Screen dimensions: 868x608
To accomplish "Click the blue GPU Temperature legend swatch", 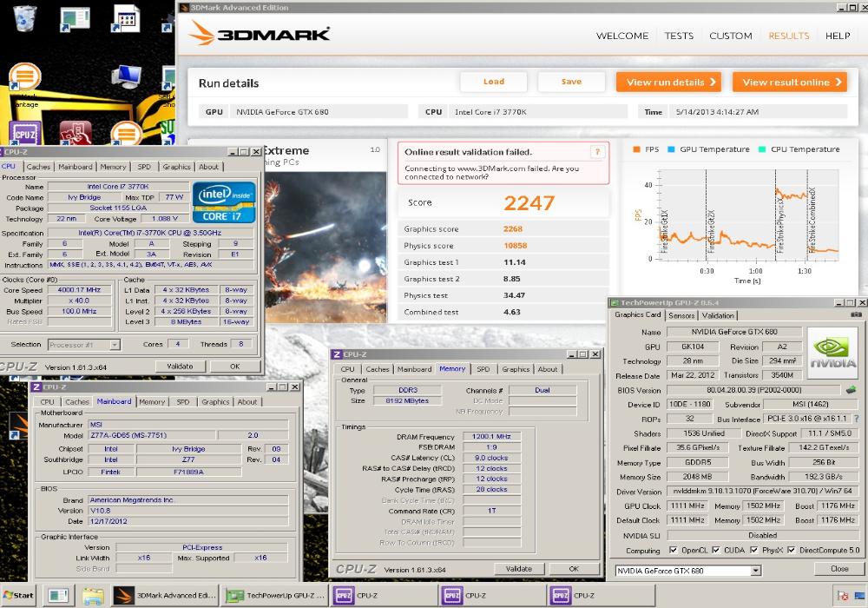I will pyautogui.click(x=671, y=149).
